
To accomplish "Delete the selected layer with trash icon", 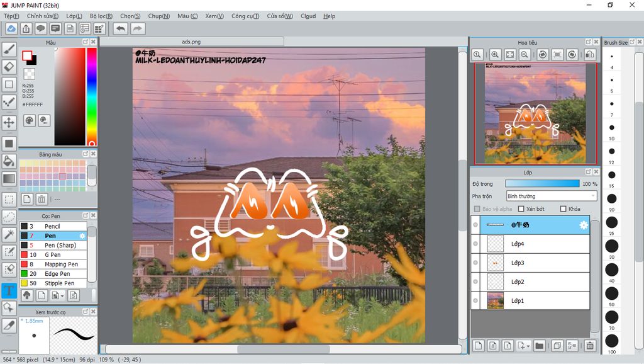I will pos(590,346).
